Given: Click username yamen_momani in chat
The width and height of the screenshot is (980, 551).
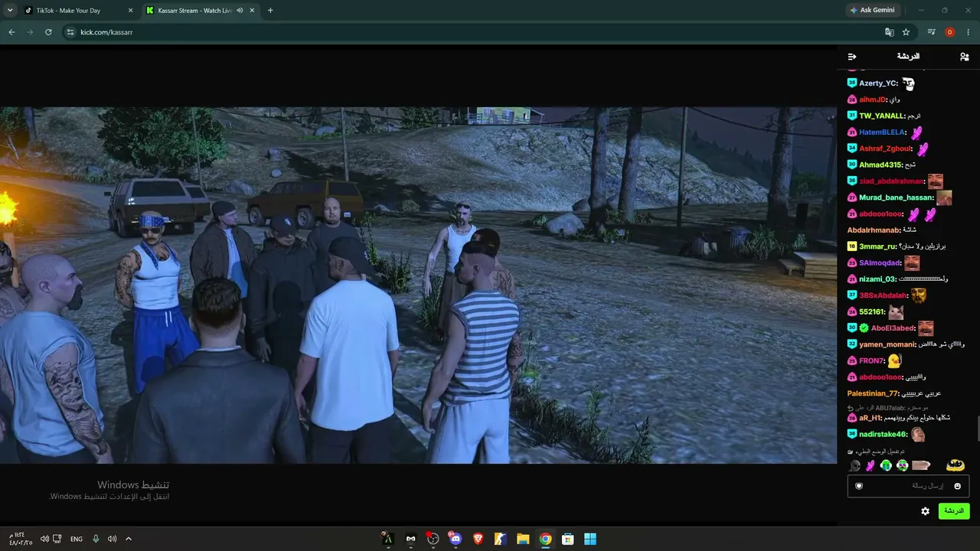Looking at the screenshot, I should 887,344.
